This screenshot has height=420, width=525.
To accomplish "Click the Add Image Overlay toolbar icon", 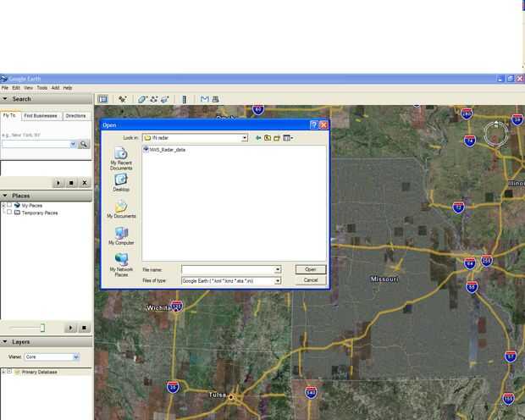I will [x=165, y=99].
